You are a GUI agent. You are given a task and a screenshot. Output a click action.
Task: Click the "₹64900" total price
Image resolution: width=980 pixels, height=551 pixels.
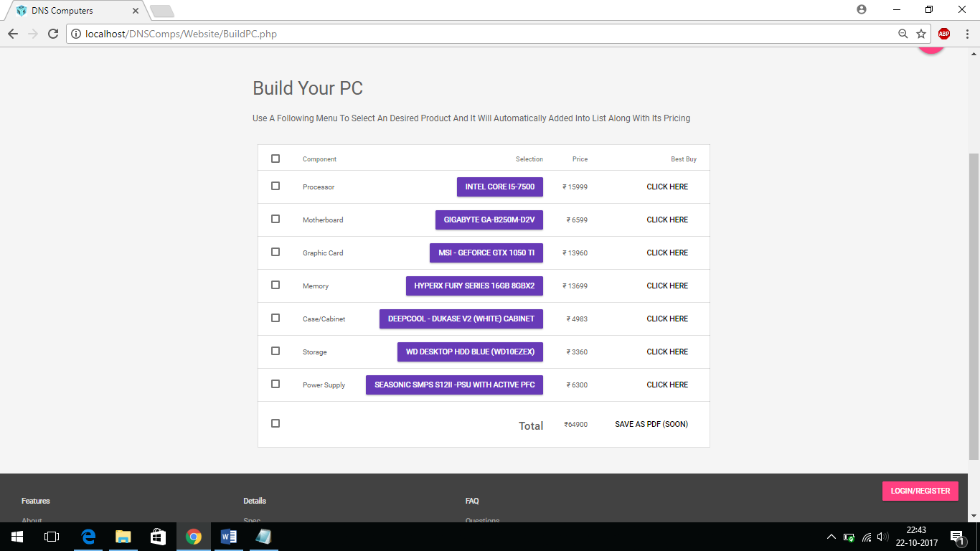pos(575,425)
